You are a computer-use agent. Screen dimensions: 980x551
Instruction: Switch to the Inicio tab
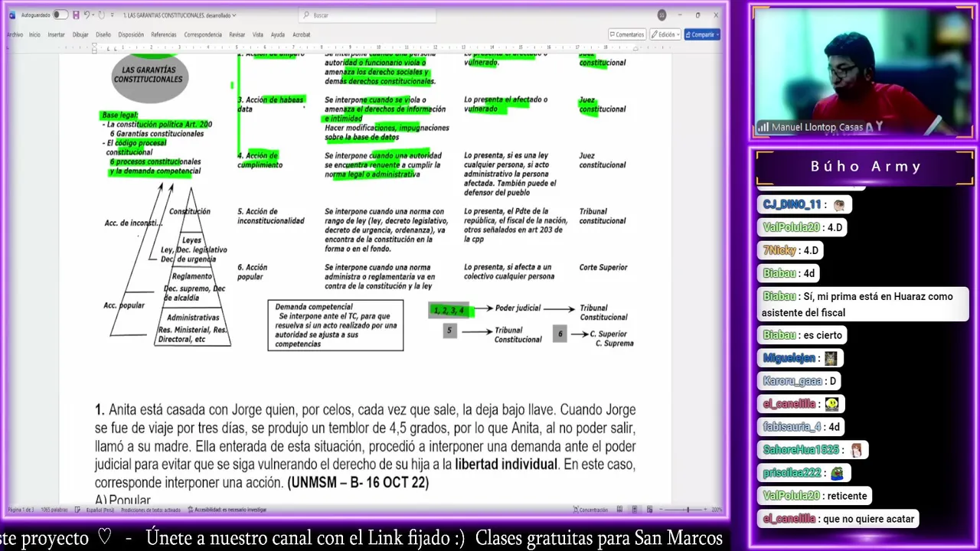click(x=34, y=34)
